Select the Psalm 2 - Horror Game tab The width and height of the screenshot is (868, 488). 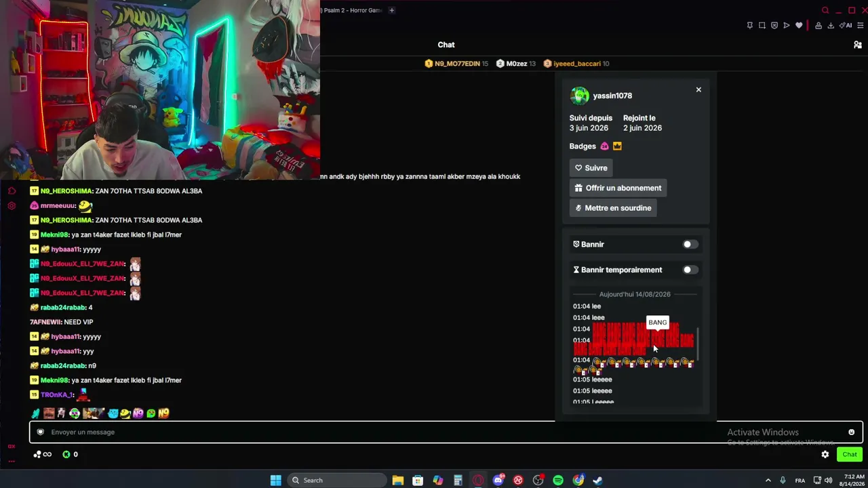tap(352, 10)
